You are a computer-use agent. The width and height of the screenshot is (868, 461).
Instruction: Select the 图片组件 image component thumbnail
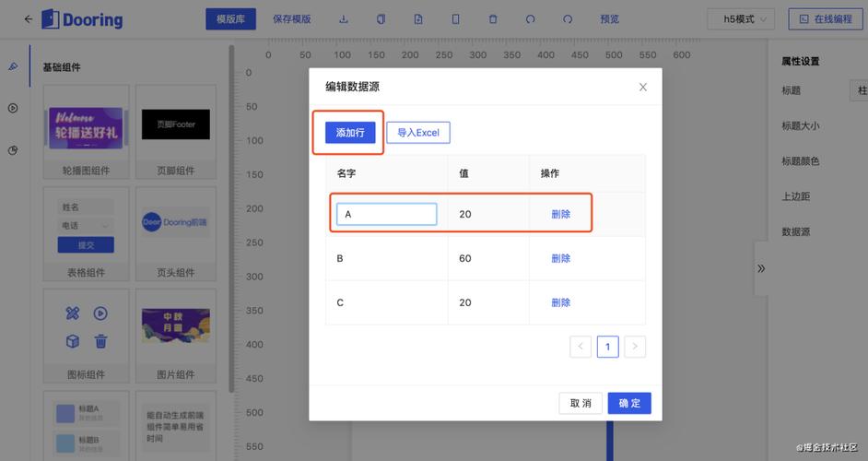tap(175, 336)
